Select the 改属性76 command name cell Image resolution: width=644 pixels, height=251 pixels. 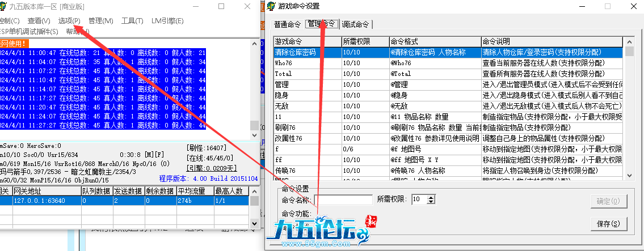tap(308, 138)
